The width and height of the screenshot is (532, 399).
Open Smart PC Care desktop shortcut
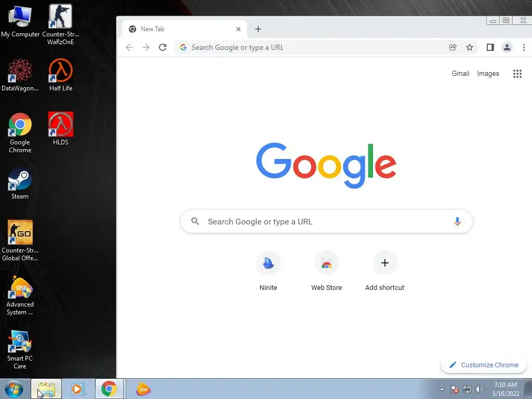point(20,350)
